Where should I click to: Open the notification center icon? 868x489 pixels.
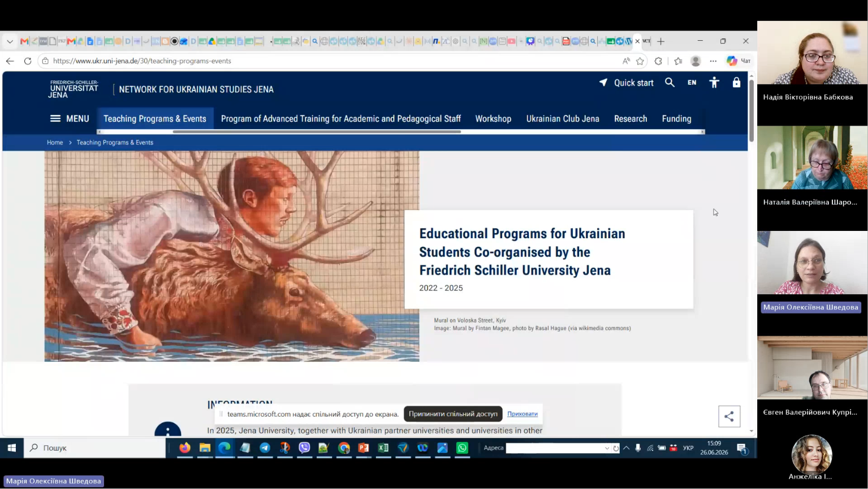tap(742, 449)
